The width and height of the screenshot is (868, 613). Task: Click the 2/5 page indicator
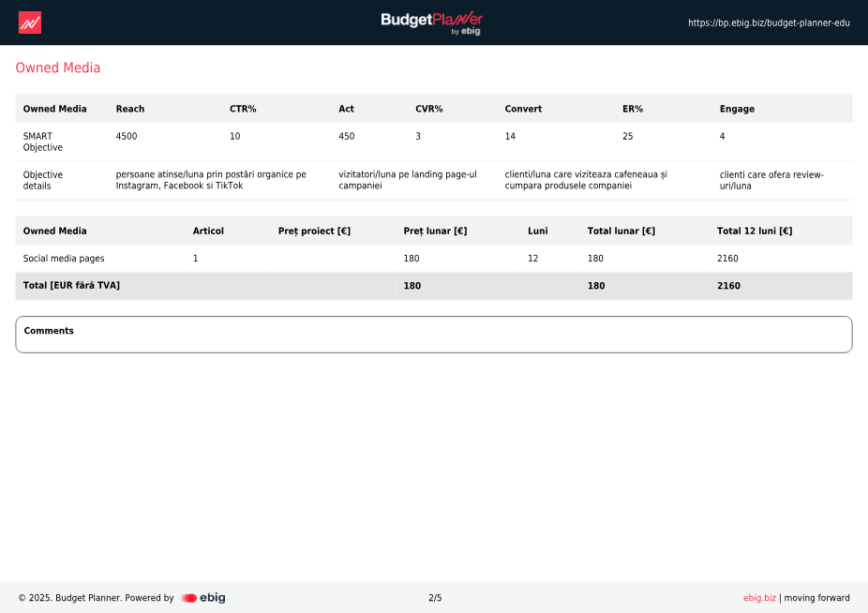click(435, 598)
